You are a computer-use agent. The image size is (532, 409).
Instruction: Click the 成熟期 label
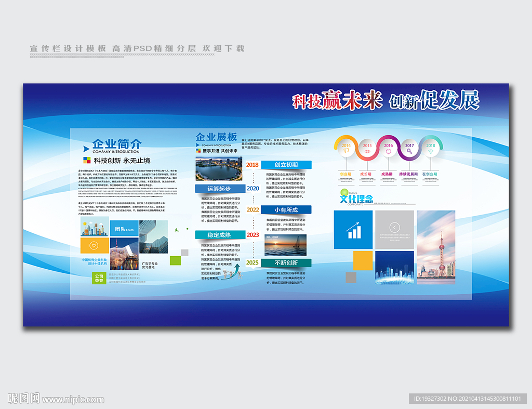(387, 174)
